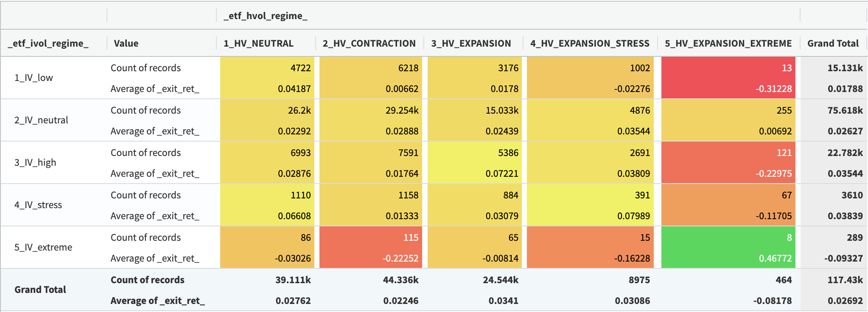
Task: Click the Grand Total row label
Action: click(40, 290)
